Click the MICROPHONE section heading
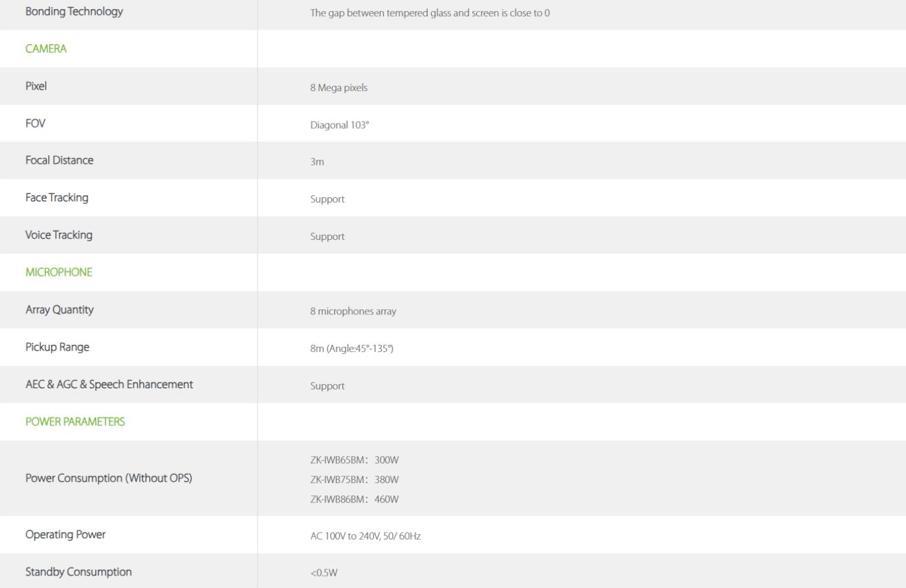 tap(59, 272)
